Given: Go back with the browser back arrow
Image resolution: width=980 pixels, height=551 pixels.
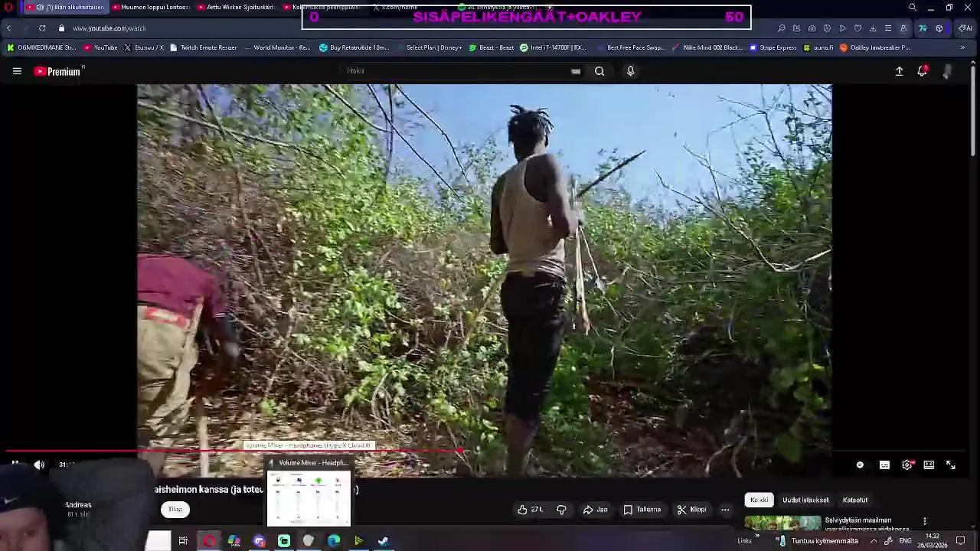Looking at the screenshot, I should 8,28.
